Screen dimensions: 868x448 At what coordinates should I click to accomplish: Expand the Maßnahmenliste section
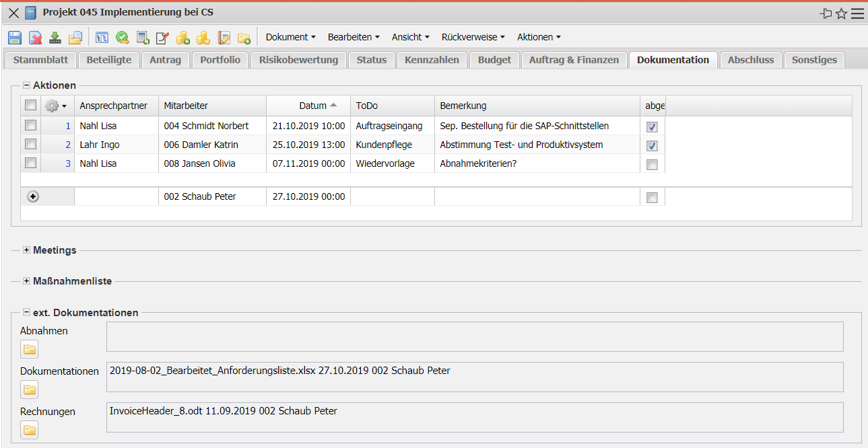coord(27,281)
